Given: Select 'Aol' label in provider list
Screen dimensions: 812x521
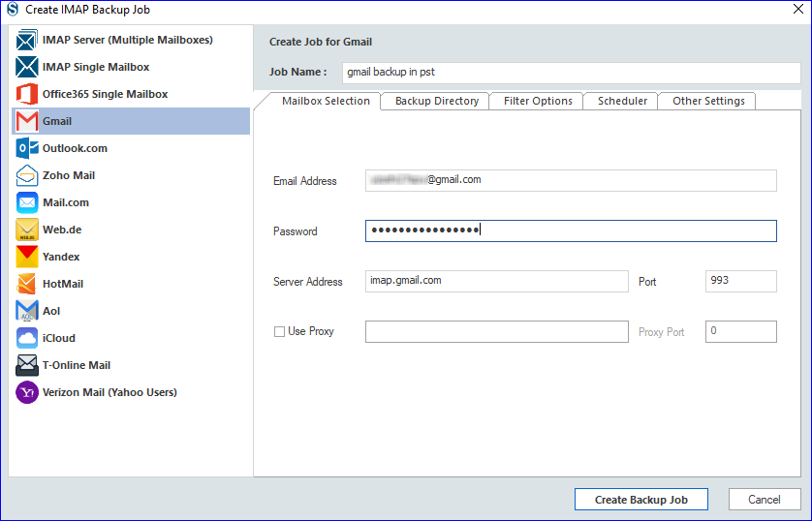Looking at the screenshot, I should tap(51, 311).
